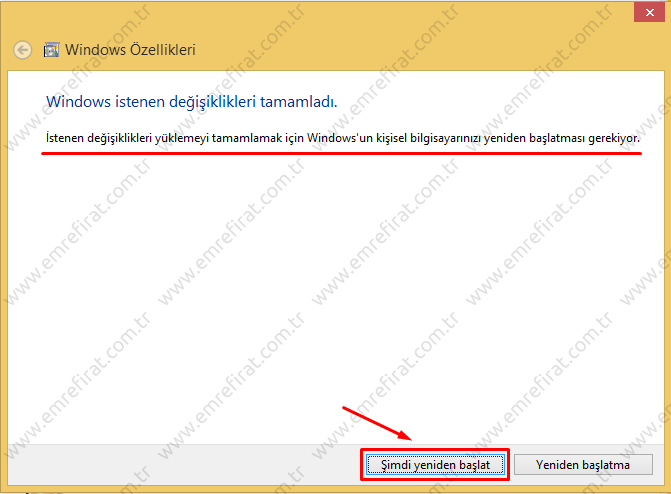Click the "Windows Özellikleri" title text
The image size is (671, 494).
click(x=130, y=49)
